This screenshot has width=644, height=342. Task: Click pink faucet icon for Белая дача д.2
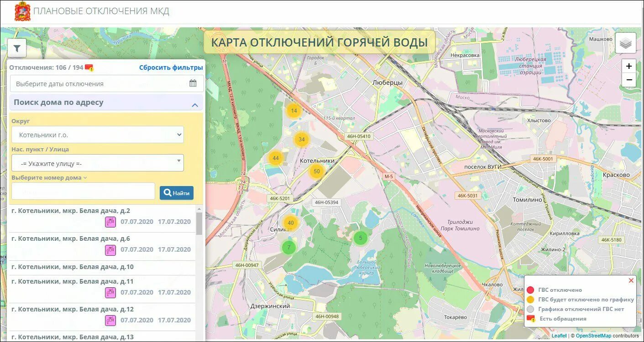[x=110, y=222]
